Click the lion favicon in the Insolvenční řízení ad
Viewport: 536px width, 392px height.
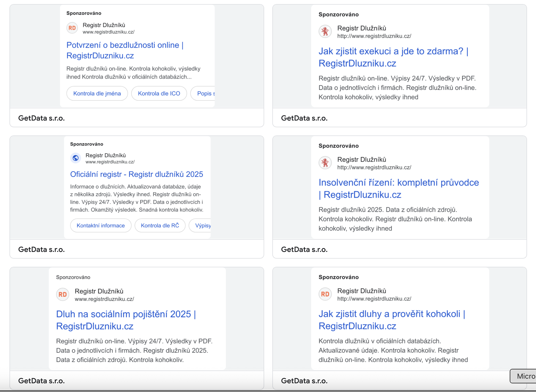pos(325,163)
